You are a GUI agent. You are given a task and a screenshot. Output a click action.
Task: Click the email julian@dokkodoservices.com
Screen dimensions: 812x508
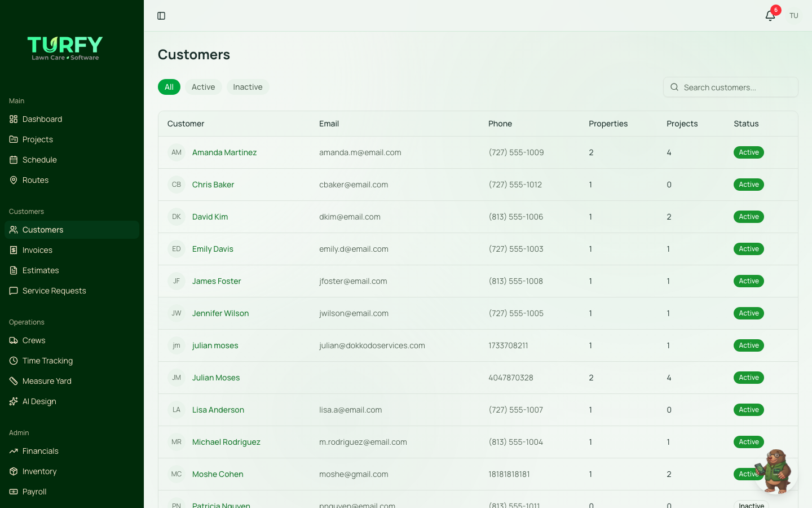(372, 345)
